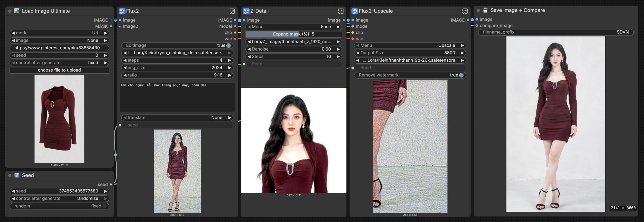Collapse the Load Image Ultimate node dot
644x222 pixels.
[x=10, y=11]
